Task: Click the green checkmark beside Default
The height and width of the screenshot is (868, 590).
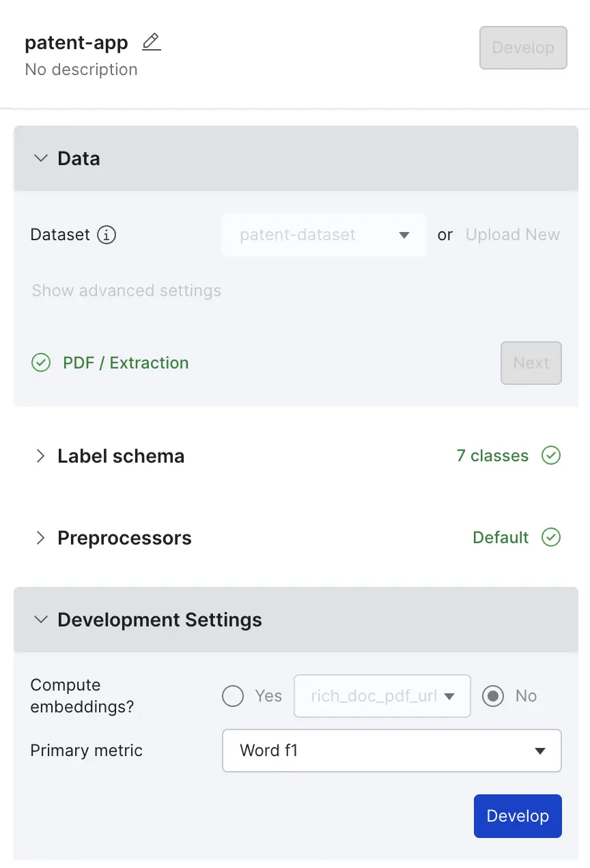Action: click(x=551, y=538)
